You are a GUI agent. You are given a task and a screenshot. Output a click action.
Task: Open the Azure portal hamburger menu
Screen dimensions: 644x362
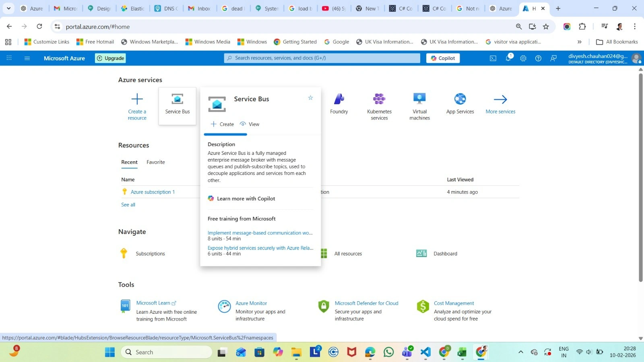(27, 58)
